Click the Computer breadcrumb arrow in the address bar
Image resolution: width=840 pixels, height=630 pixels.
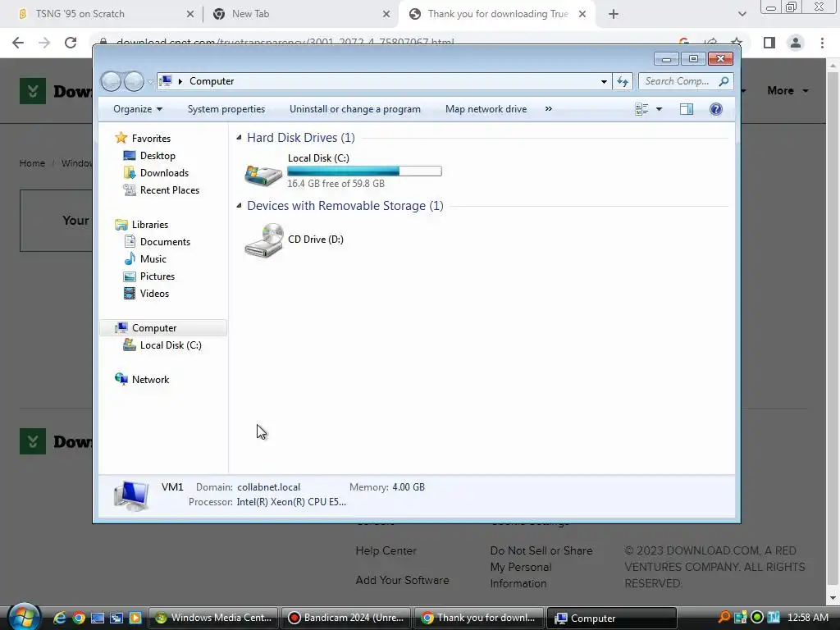pyautogui.click(x=180, y=81)
